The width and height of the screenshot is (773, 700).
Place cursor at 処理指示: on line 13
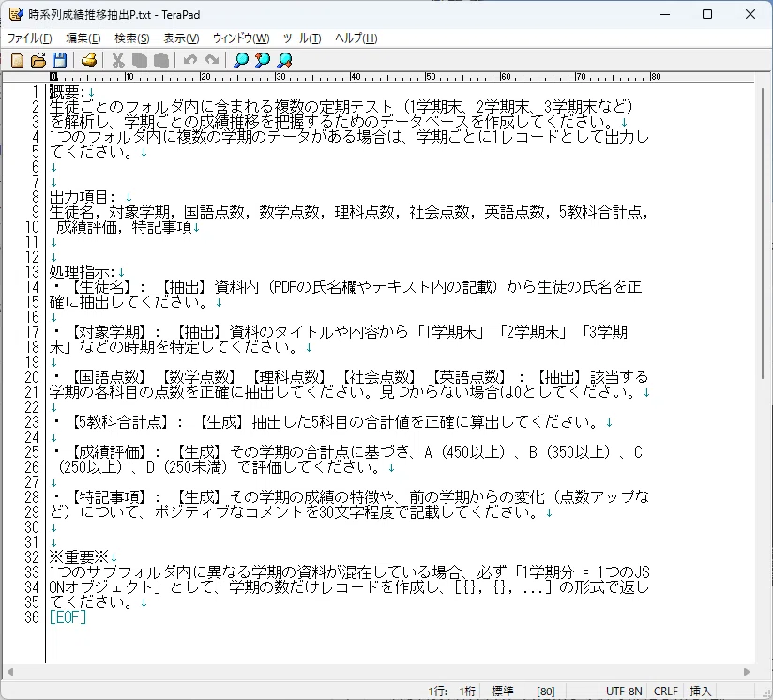(x=82, y=272)
